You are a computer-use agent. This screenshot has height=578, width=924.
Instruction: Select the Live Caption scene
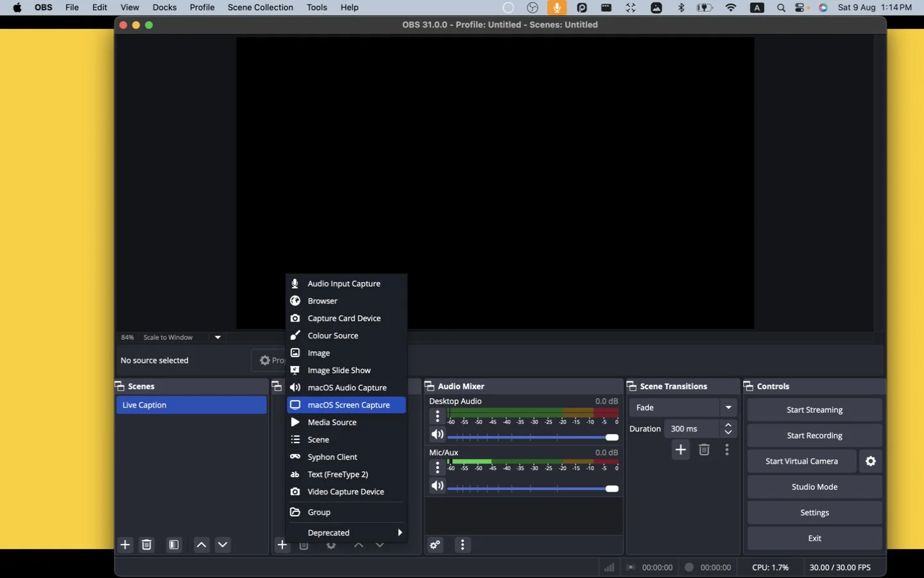click(x=191, y=405)
